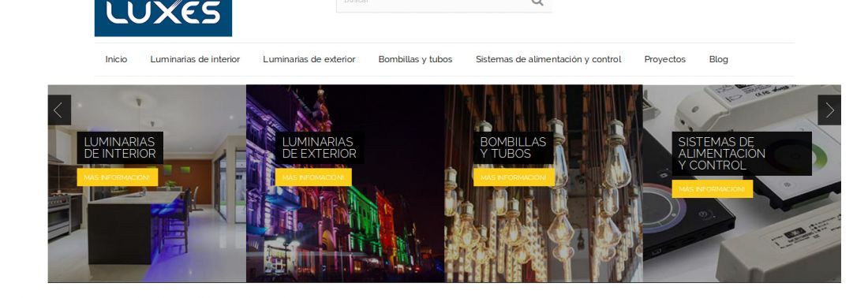868x298 pixels.
Task: Click the search magnifier icon
Action: [537, 2]
